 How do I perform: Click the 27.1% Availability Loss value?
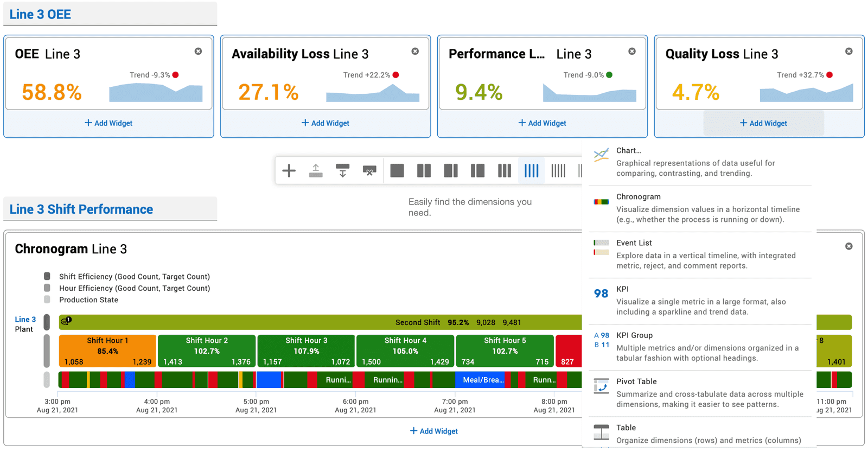coord(269,92)
